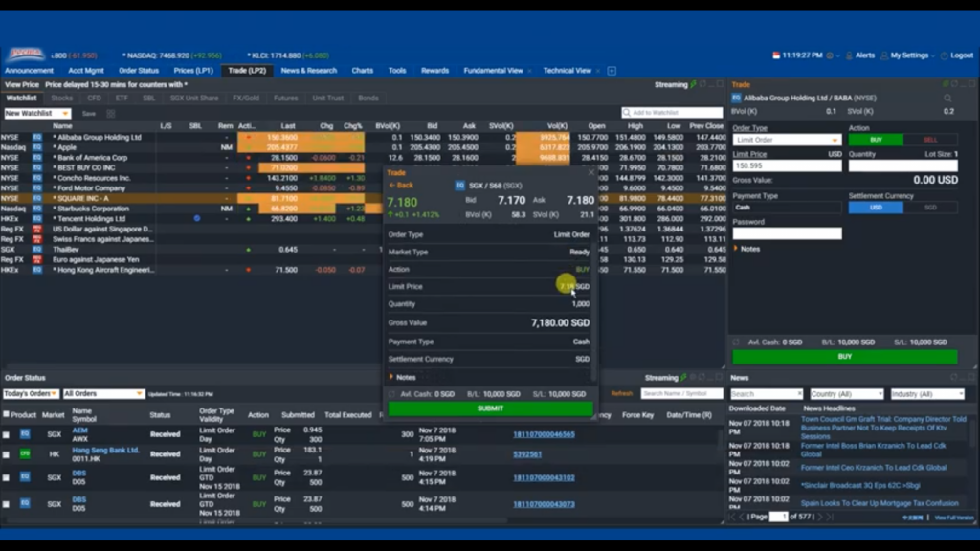980x551 pixels.
Task: Click grid layout icon beside Save
Action: click(111, 114)
